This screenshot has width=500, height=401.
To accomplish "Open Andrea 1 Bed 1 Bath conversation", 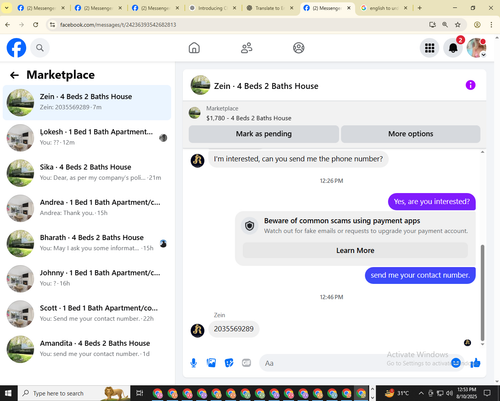I will point(87,208).
